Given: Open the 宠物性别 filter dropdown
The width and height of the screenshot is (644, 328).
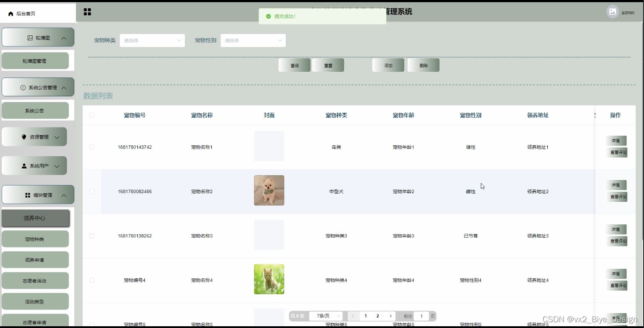Looking at the screenshot, I should coord(253,40).
